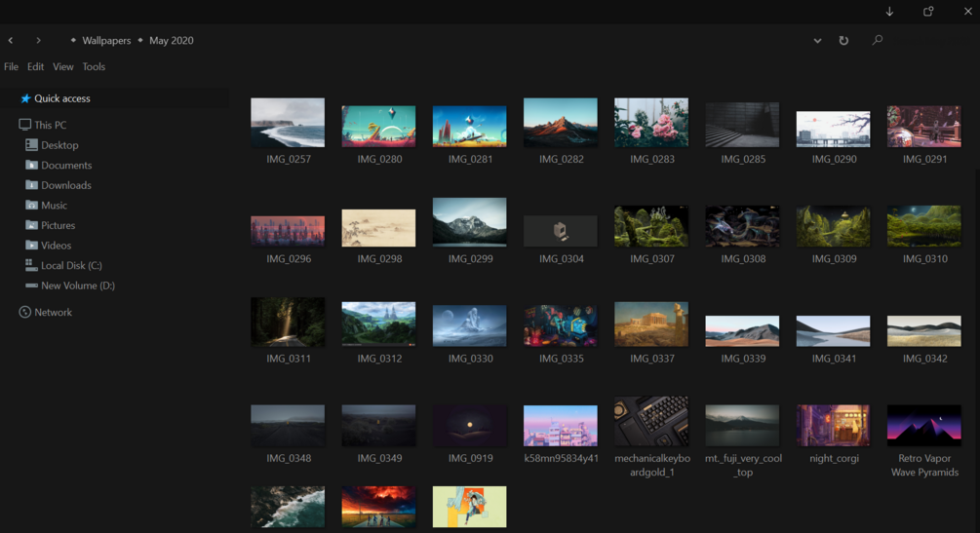Click the download arrow icon in title bar

coord(889,12)
